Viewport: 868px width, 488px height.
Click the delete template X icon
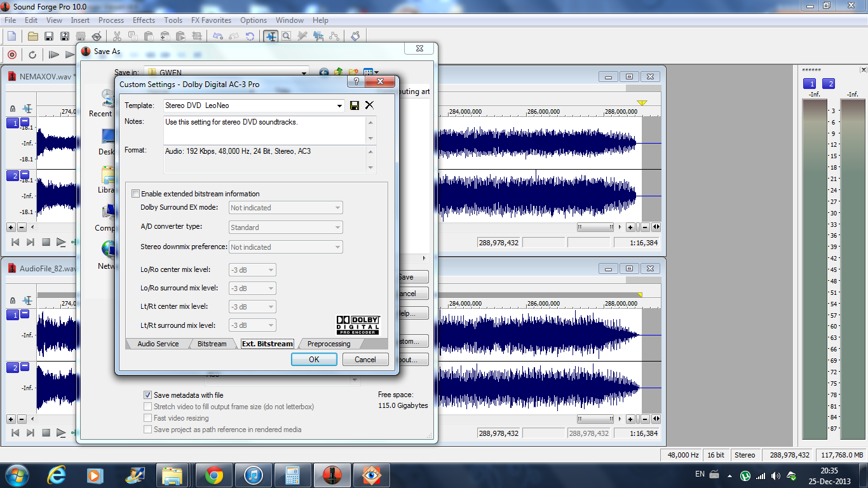[x=369, y=105]
